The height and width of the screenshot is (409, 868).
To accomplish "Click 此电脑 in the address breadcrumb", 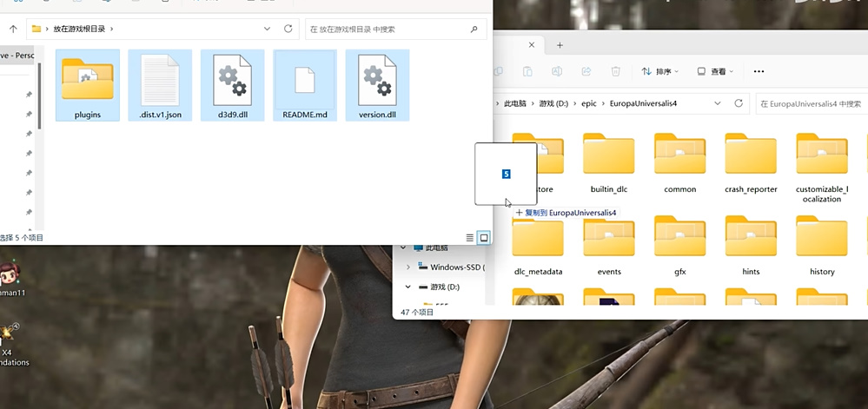I will [x=515, y=103].
